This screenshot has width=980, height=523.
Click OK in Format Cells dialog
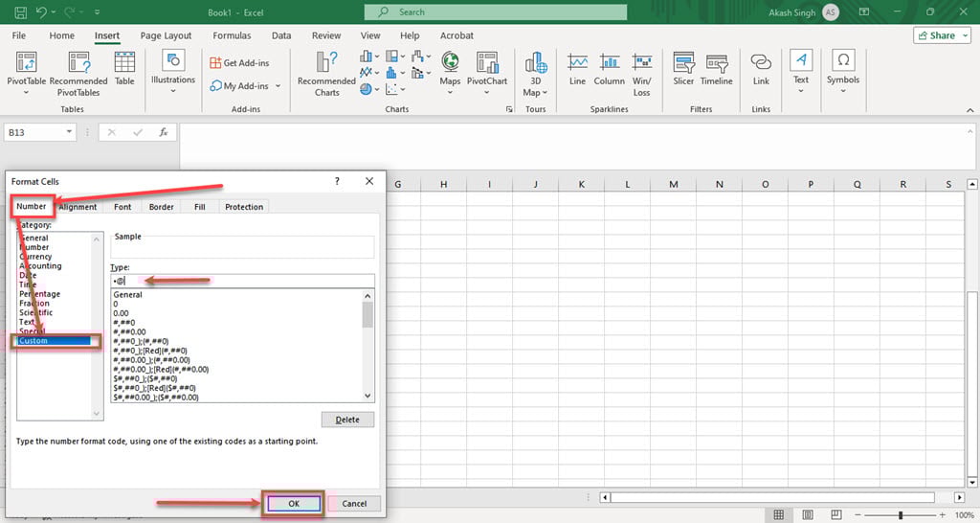294,504
